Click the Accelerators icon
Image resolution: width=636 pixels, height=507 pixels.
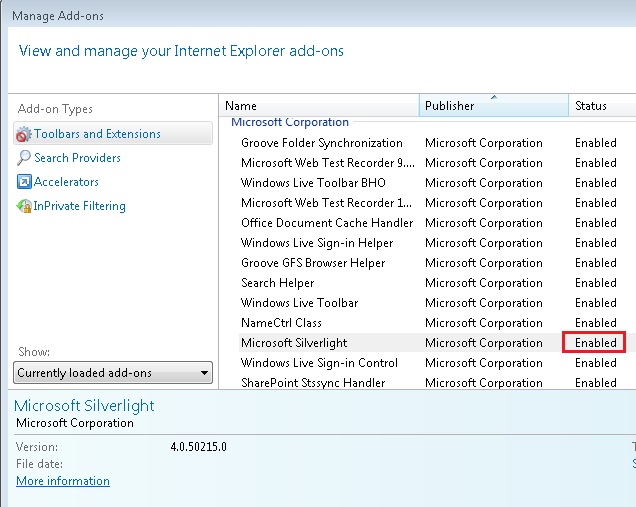pos(24,182)
